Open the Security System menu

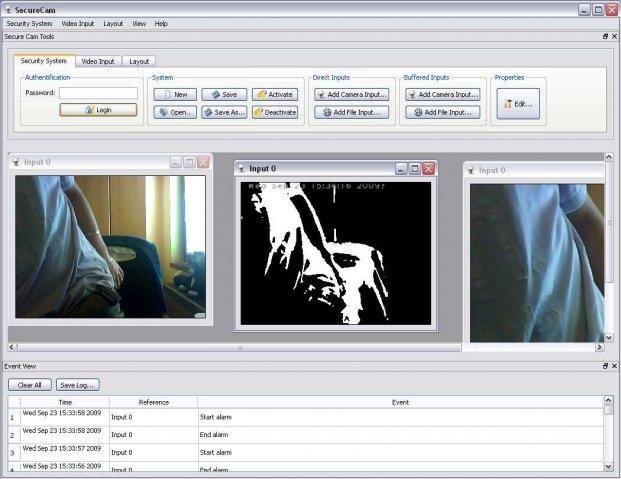click(29, 23)
